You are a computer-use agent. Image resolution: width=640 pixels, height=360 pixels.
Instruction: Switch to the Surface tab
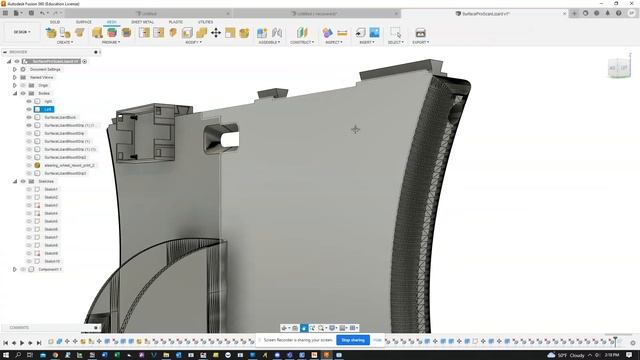coord(84,22)
